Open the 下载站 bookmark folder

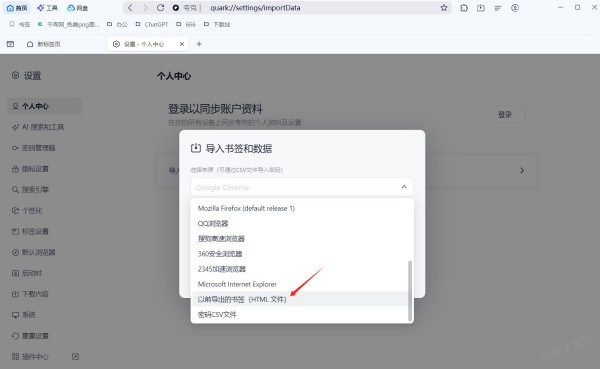[x=217, y=24]
